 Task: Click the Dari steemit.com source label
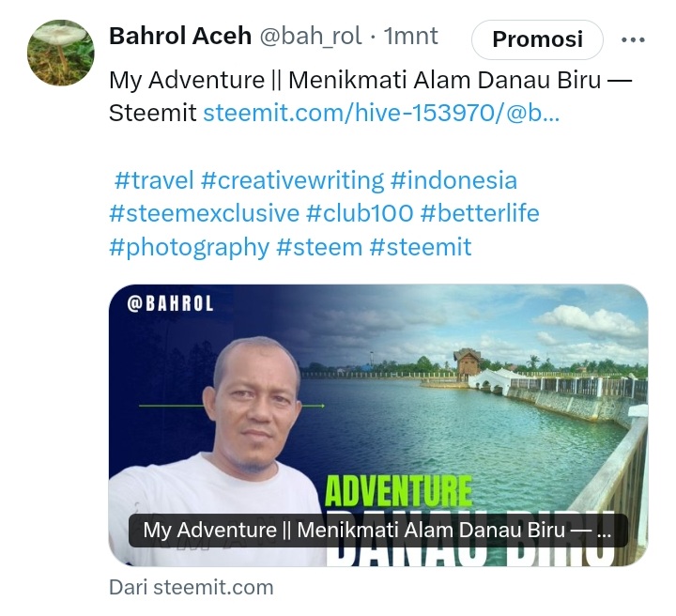191,588
